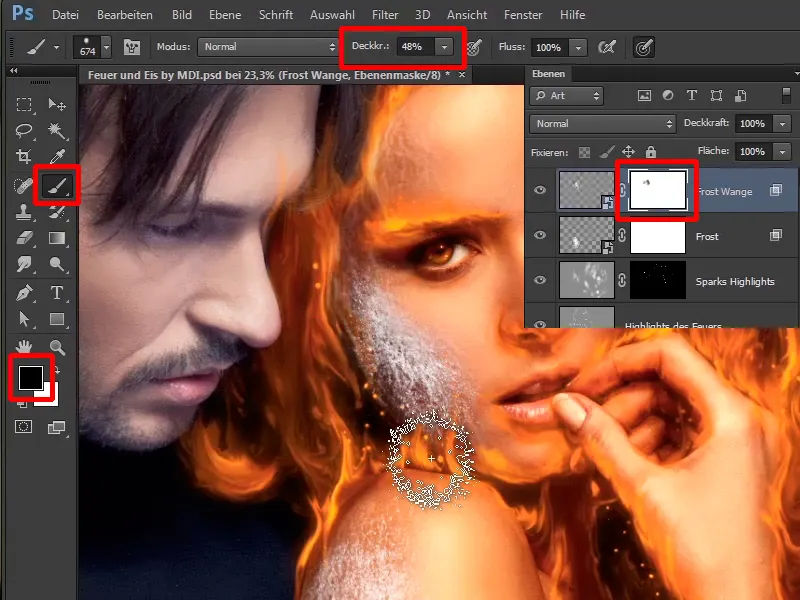This screenshot has width=800, height=600.
Task: Select the Rectangle shape tool
Action: point(57,319)
